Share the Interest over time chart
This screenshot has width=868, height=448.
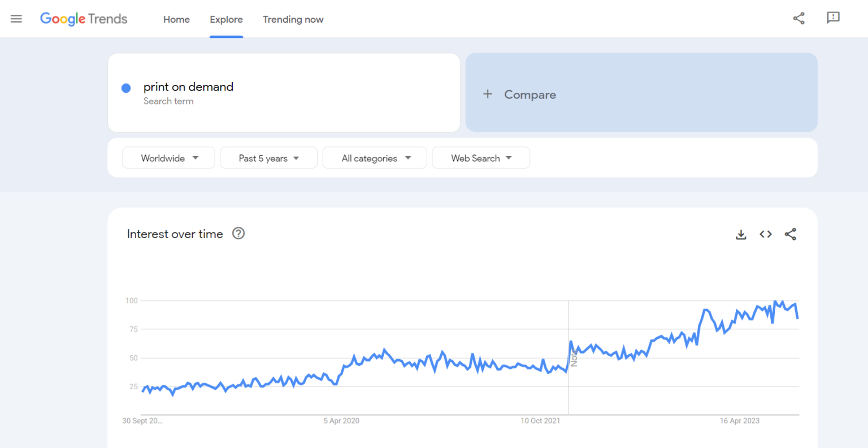click(x=790, y=234)
